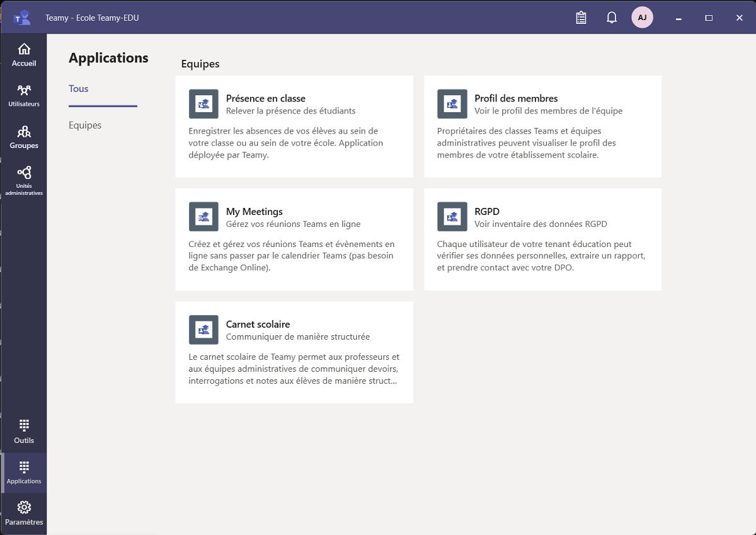Open the Profil des membres title
The image size is (756, 535).
[516, 98]
